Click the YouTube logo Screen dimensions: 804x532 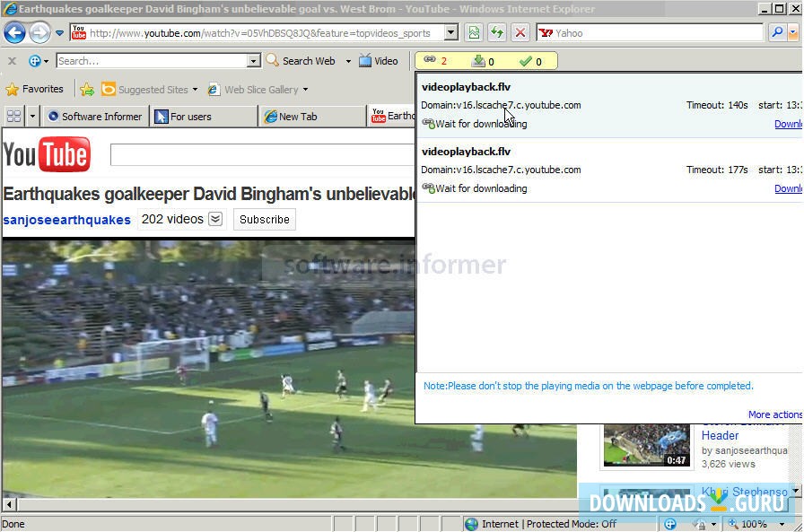tap(47, 154)
